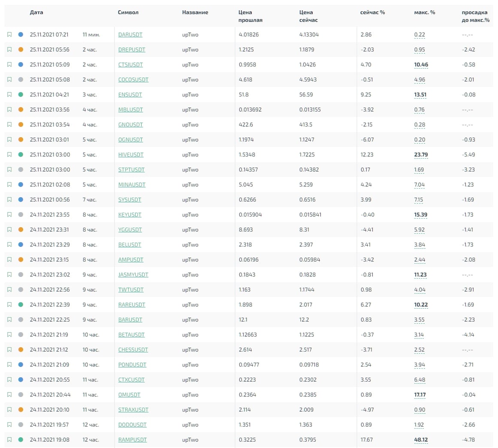
Task: Click current price 0.015841
Action: point(310,215)
